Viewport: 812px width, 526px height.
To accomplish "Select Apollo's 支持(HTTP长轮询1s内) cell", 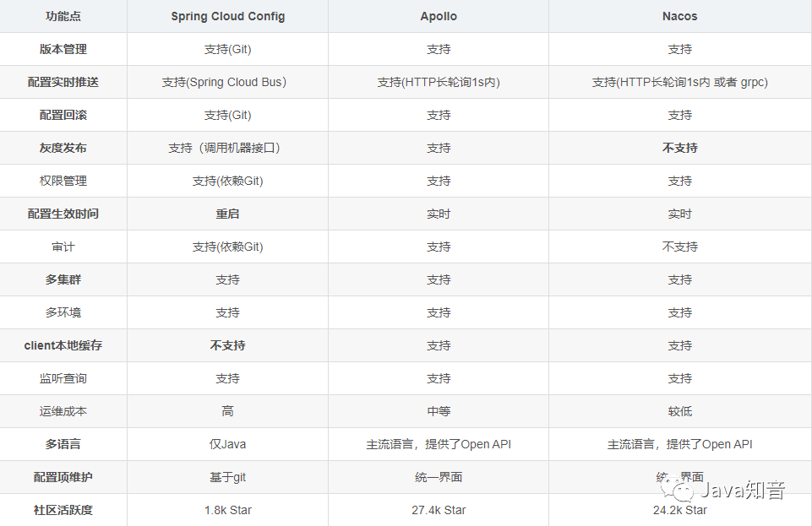I will point(439,82).
